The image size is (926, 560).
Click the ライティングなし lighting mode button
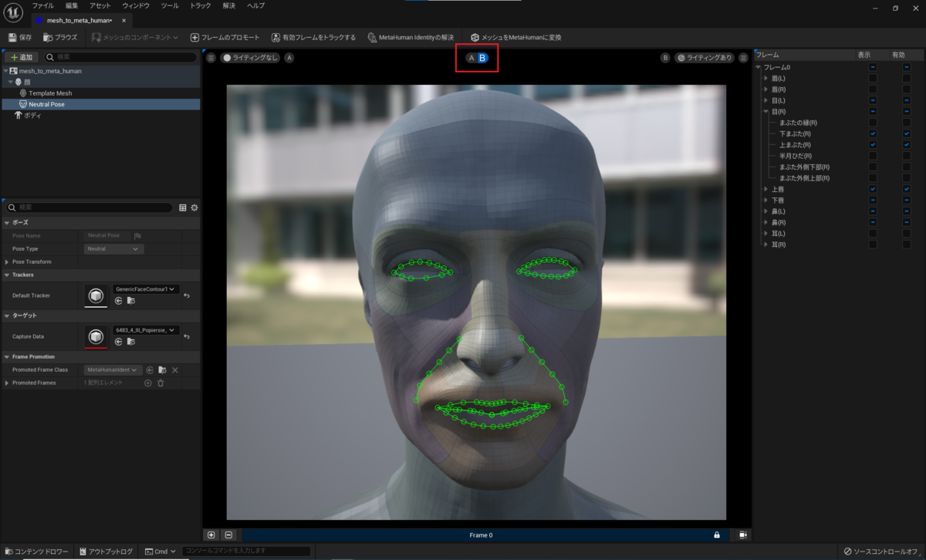pos(249,58)
